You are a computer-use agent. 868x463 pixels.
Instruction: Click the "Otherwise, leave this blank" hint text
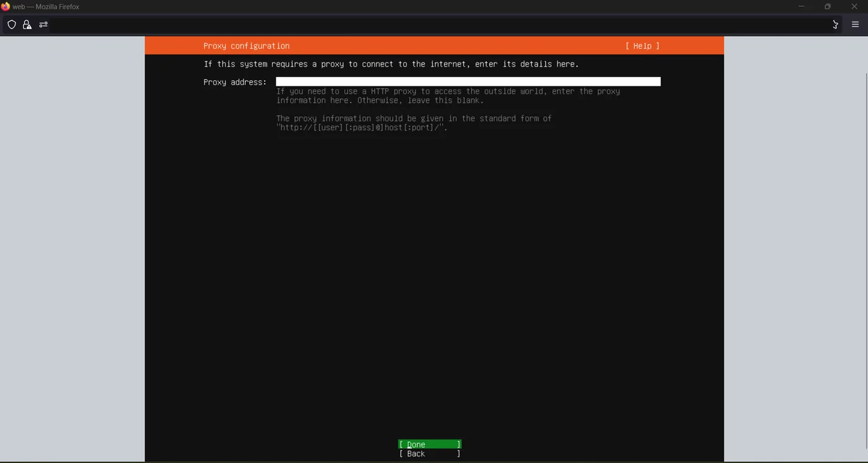click(x=420, y=101)
